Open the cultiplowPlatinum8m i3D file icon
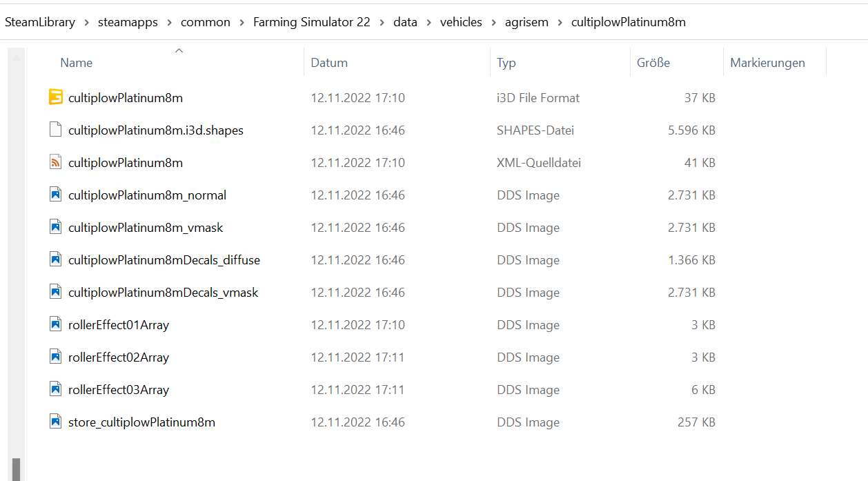Screen dimensions: 868x481 (55, 97)
